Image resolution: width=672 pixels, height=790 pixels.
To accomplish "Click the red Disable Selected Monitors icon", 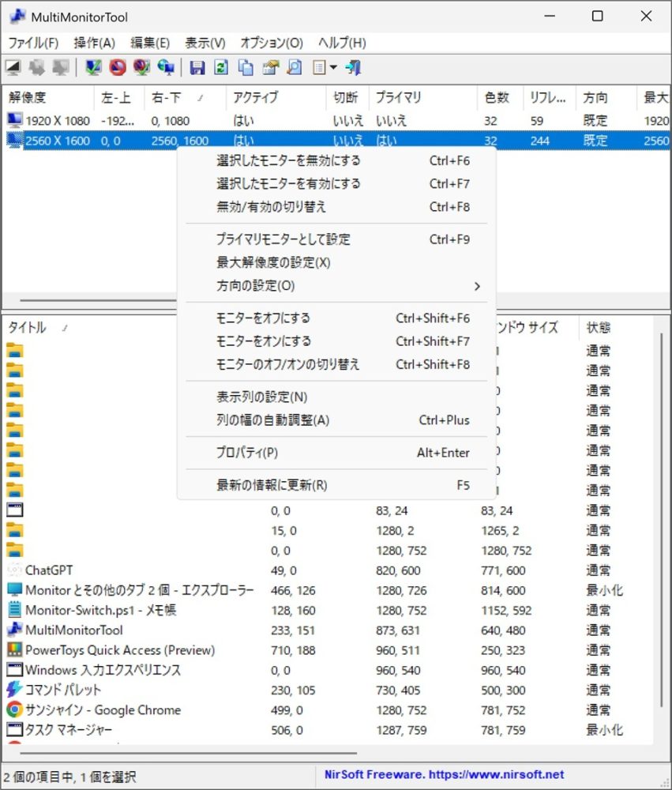I will (x=118, y=67).
